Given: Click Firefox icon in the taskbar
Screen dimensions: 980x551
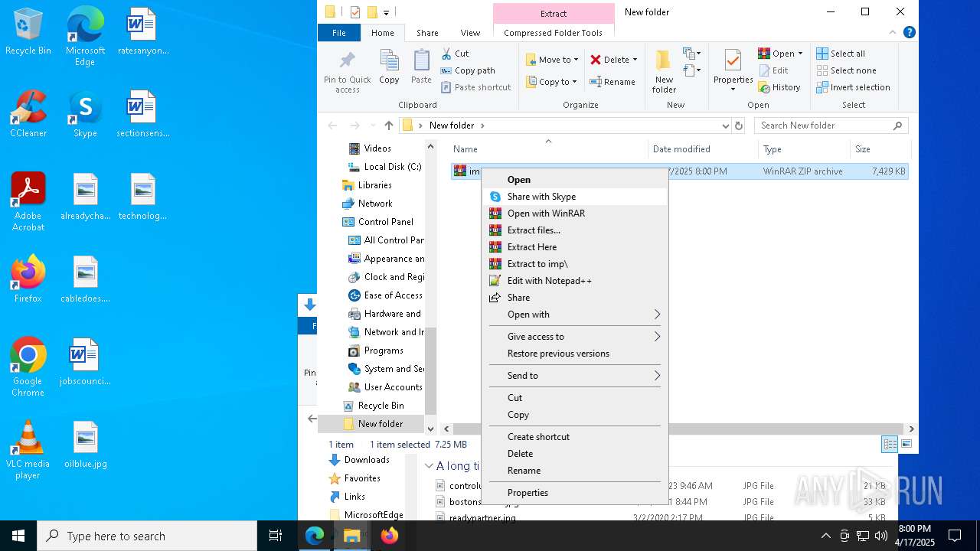Looking at the screenshot, I should click(389, 536).
